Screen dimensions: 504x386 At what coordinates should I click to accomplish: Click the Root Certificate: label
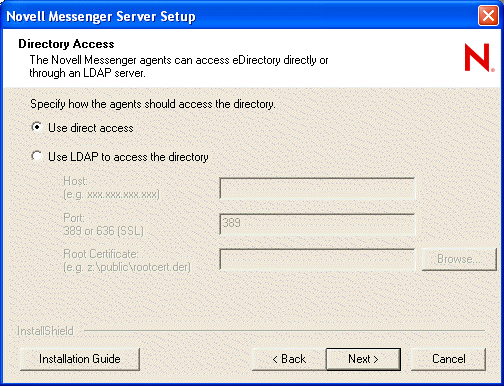click(x=101, y=254)
